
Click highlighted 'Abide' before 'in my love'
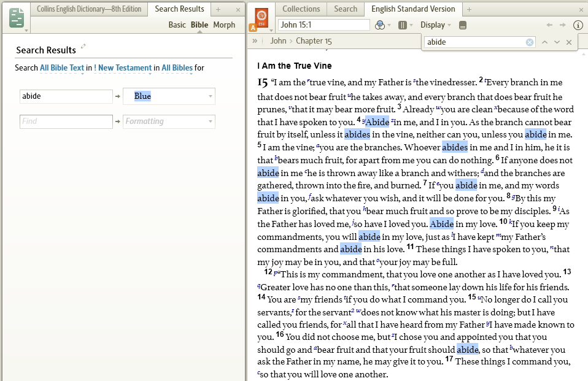coord(441,224)
